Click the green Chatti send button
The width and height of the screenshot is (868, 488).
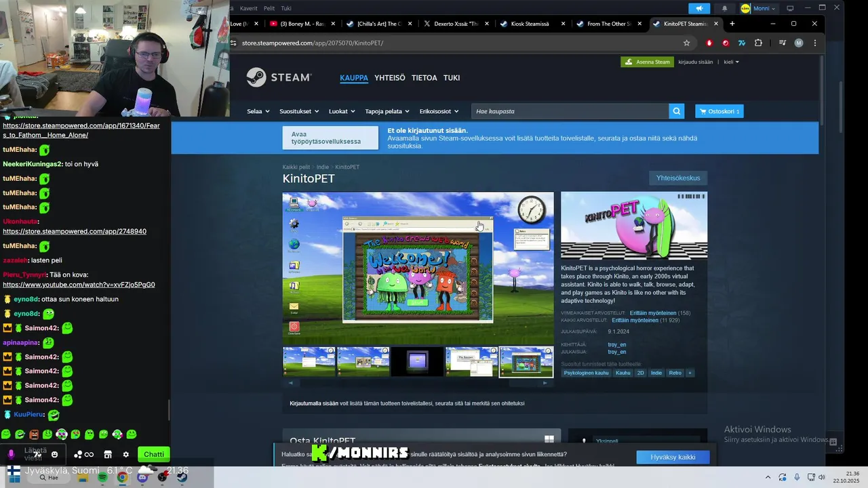(154, 454)
